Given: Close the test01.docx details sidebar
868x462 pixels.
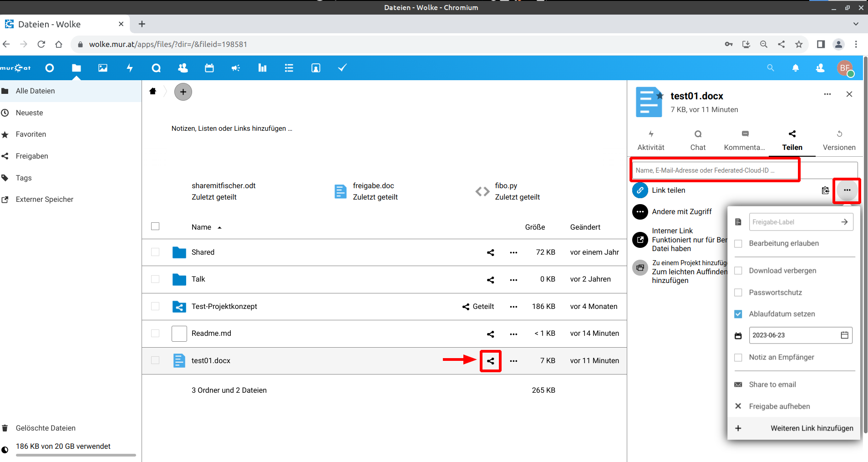Looking at the screenshot, I should tap(849, 94).
